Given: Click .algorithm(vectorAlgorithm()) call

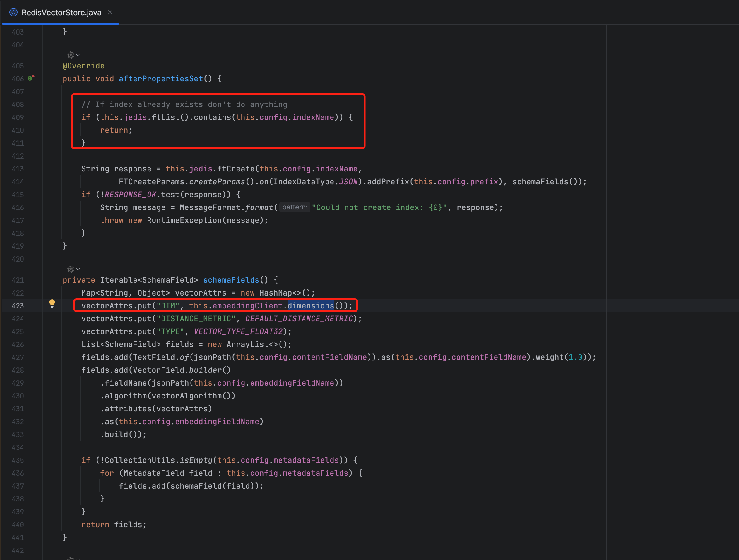Looking at the screenshot, I should tap(168, 396).
